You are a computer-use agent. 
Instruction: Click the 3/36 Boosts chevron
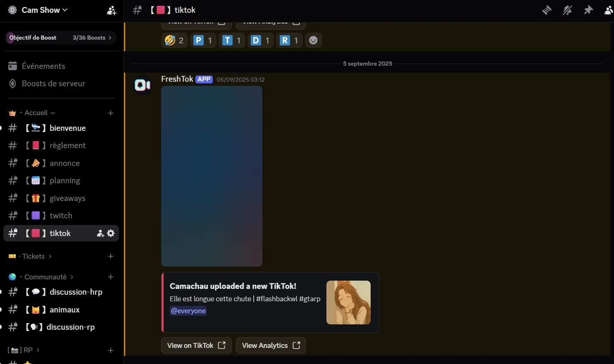coord(110,38)
